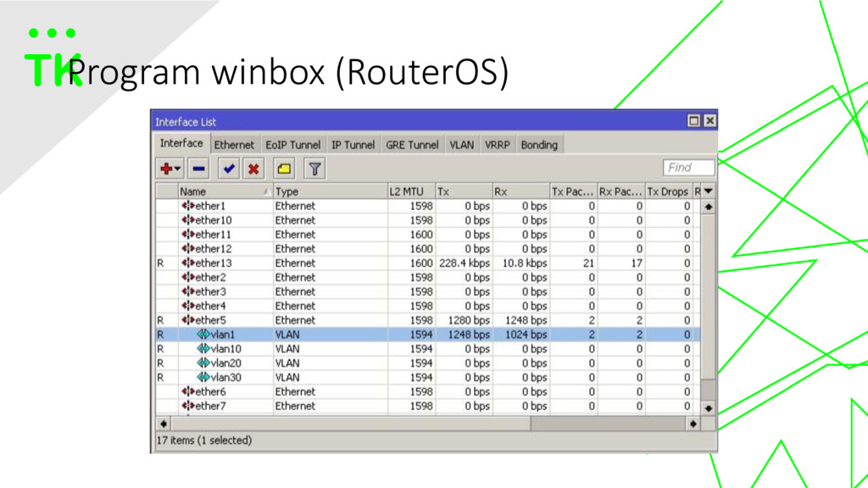Image resolution: width=868 pixels, height=488 pixels.
Task: Open comment with the yellow note button
Action: point(284,169)
